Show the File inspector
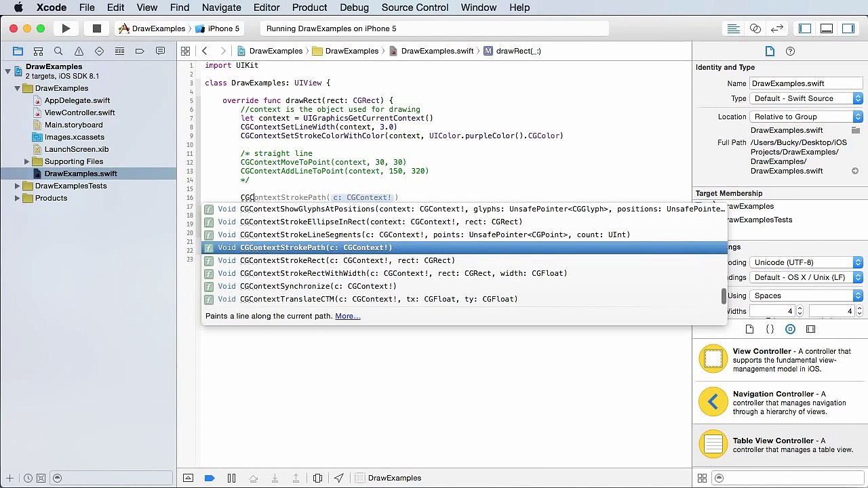 770,51
